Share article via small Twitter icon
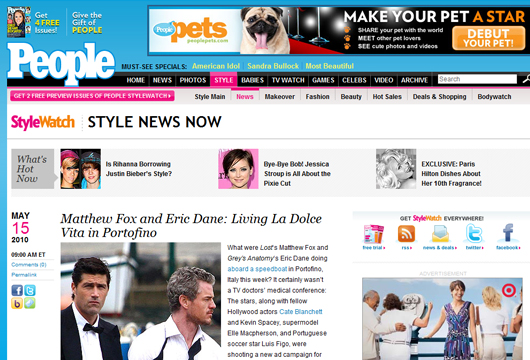The width and height of the screenshot is (530, 360). (x=30, y=290)
